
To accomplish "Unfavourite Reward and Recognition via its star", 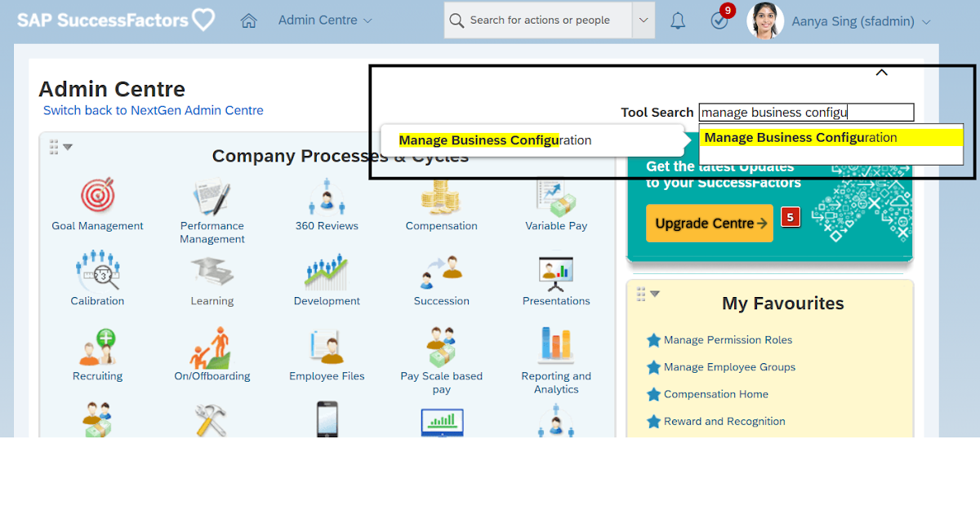I will (x=653, y=421).
